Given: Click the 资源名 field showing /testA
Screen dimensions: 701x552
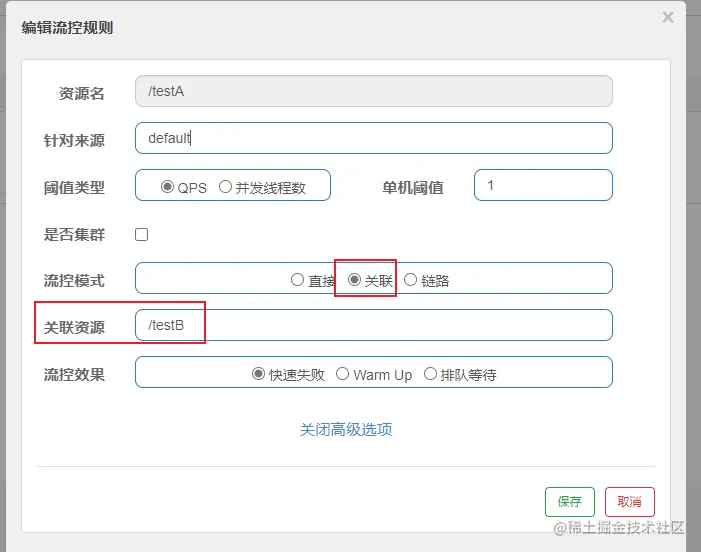Looking at the screenshot, I should [x=374, y=91].
